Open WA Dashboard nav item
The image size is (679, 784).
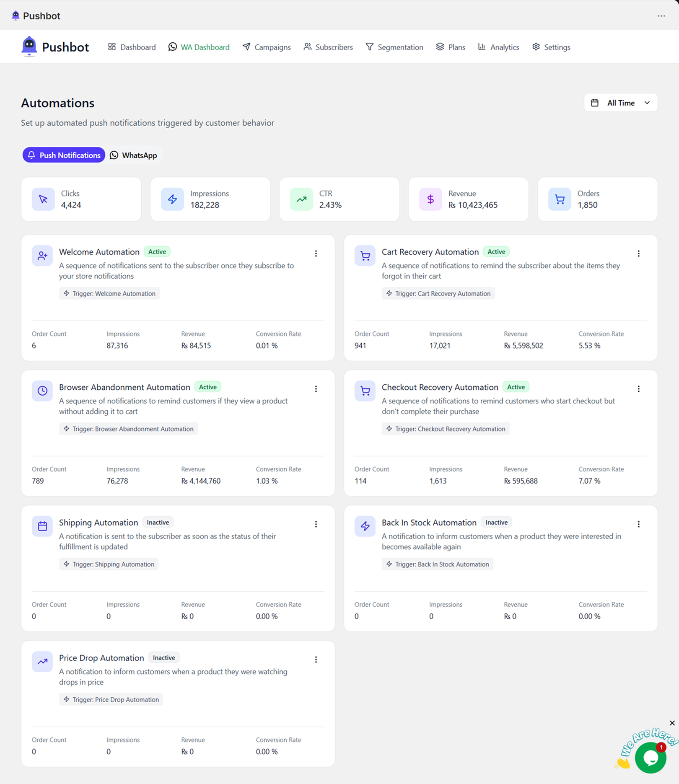pos(199,47)
